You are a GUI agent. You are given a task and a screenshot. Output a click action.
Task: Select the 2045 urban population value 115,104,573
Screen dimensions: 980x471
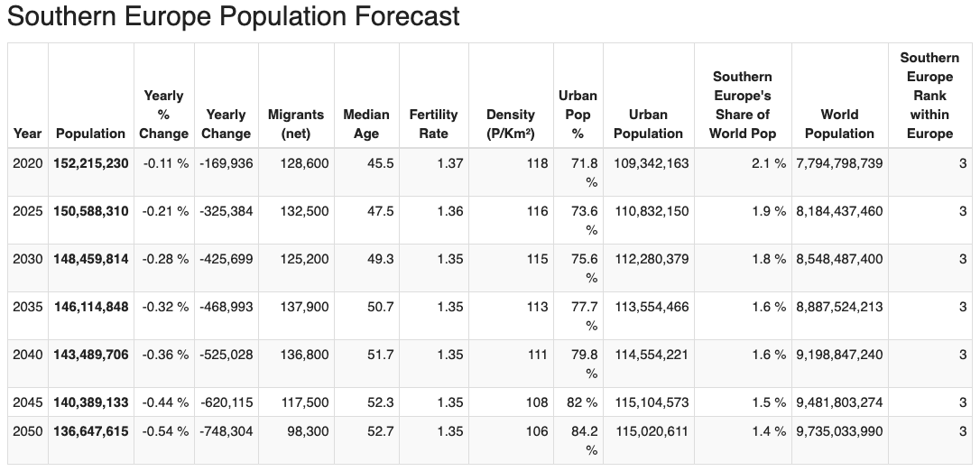tap(652, 402)
